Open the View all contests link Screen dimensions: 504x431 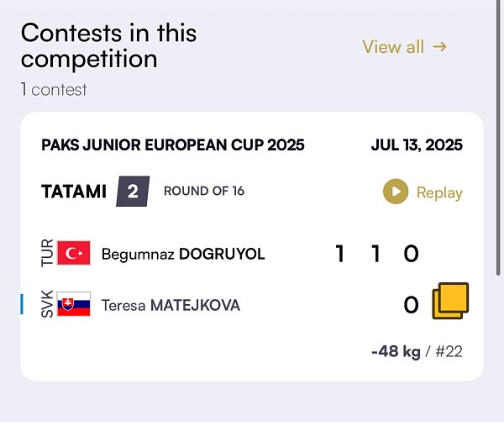[404, 47]
